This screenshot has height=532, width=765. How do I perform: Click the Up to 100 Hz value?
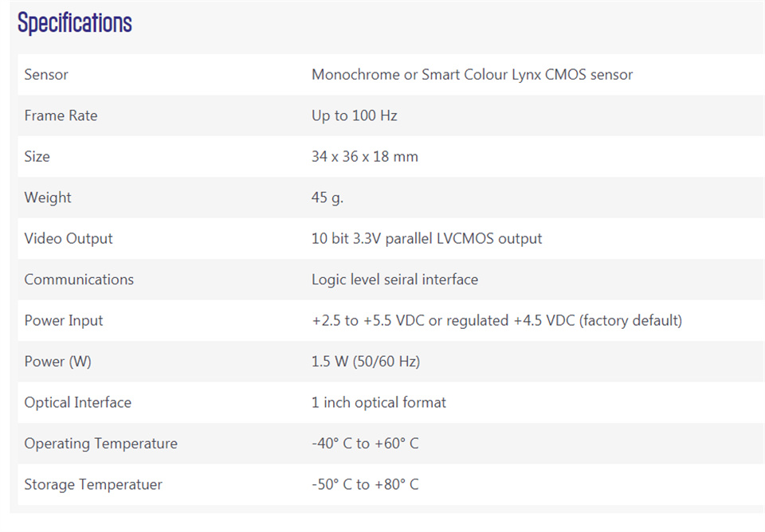click(x=354, y=115)
